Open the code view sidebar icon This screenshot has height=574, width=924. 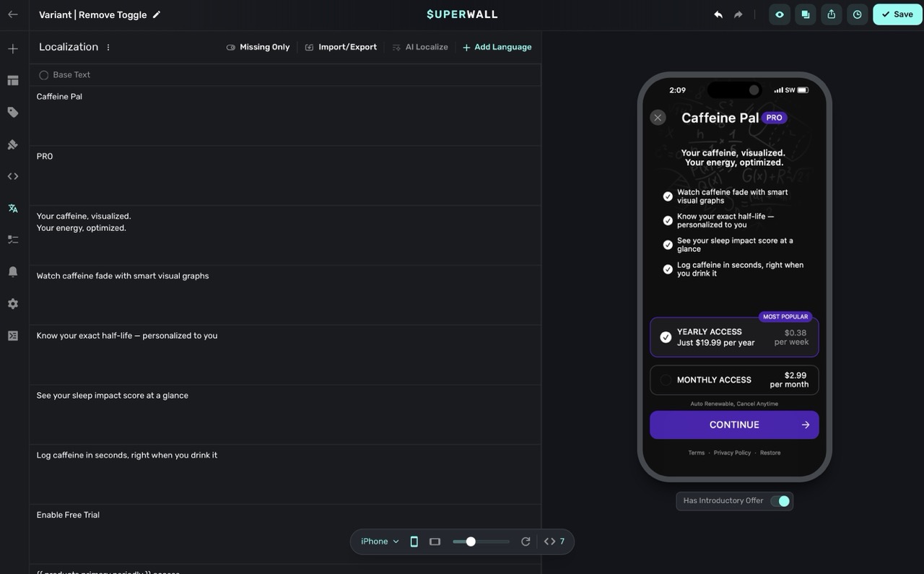tap(12, 175)
